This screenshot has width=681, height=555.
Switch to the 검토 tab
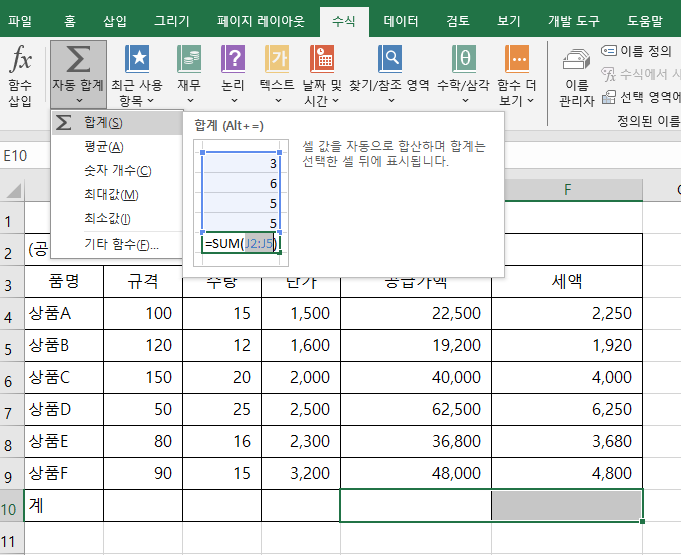(x=458, y=21)
